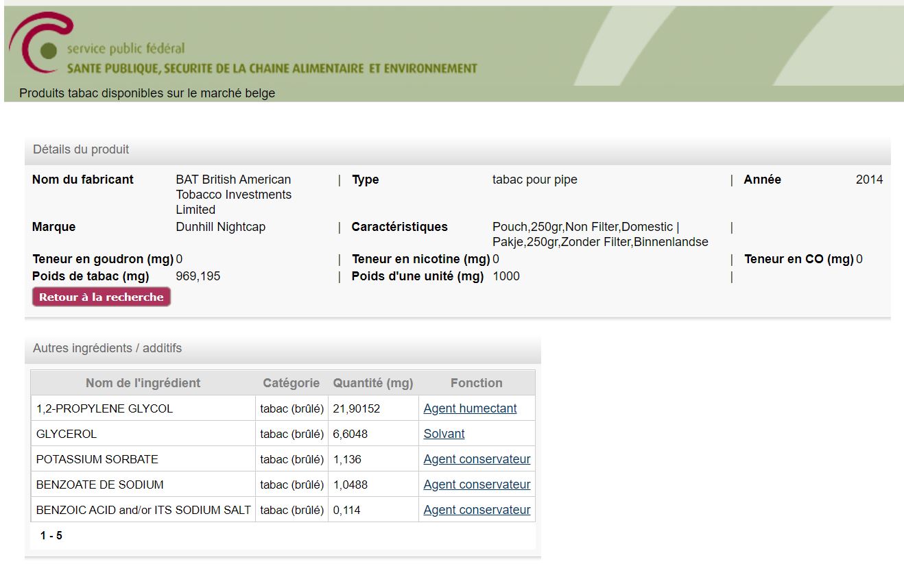This screenshot has height=588, width=904.
Task: Click the unit weight value 1000
Action: click(x=506, y=276)
